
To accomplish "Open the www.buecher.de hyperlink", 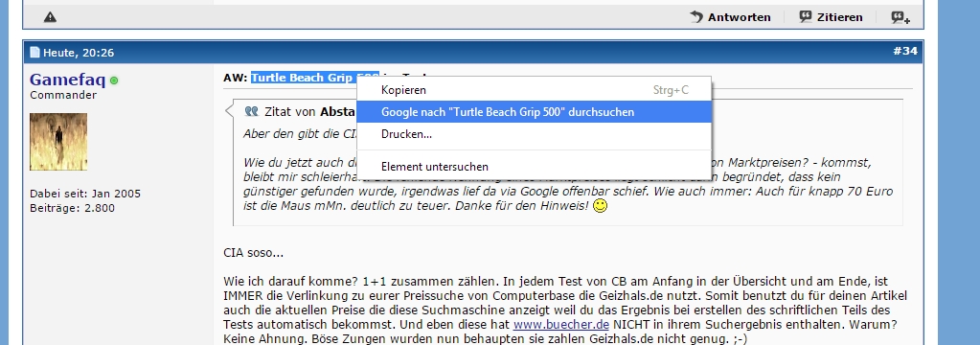I will click(x=560, y=325).
